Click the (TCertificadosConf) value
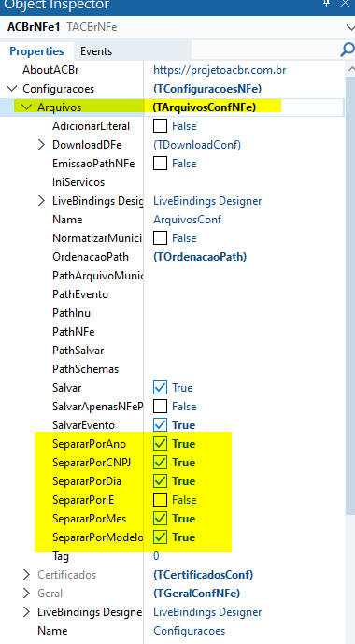 203,575
